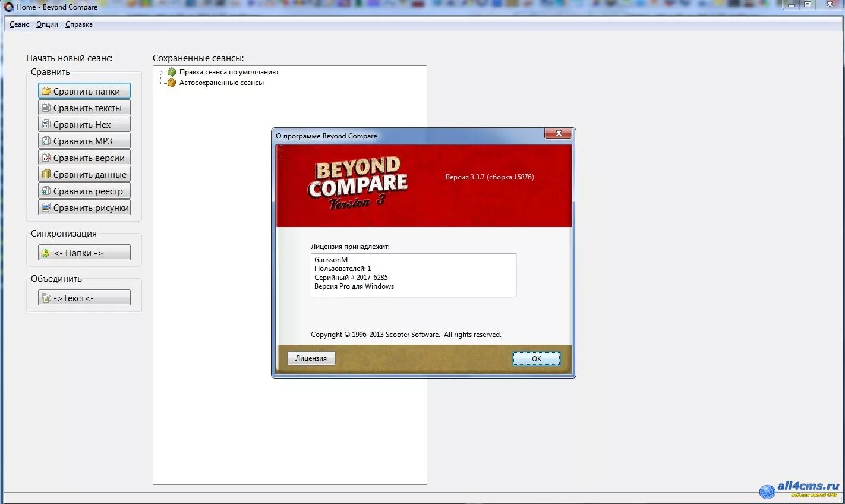The width and height of the screenshot is (845, 504).
Task: Click the Версия 3.3.7 (сборка 15876) text
Action: point(490,177)
